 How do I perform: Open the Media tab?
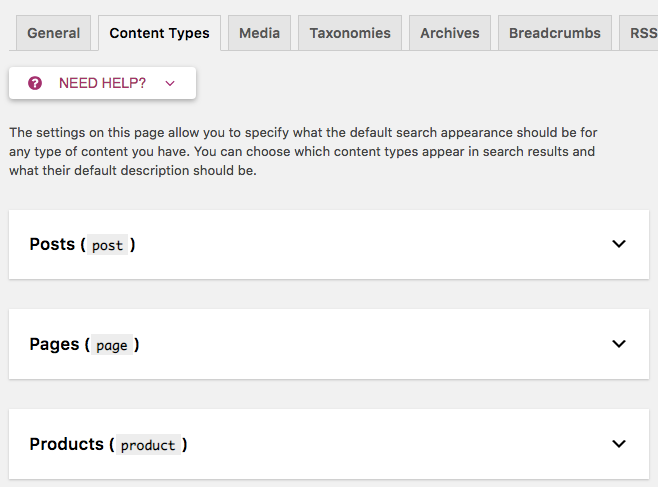click(x=259, y=33)
